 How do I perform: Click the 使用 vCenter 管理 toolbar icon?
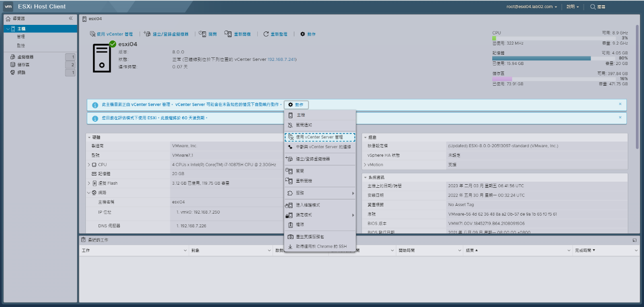point(92,34)
